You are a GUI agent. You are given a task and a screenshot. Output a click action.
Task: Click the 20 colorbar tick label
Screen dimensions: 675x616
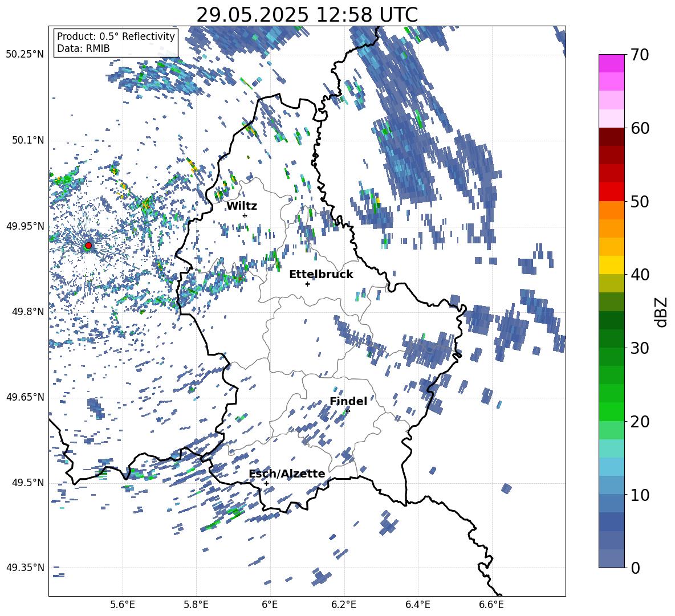[x=640, y=422]
